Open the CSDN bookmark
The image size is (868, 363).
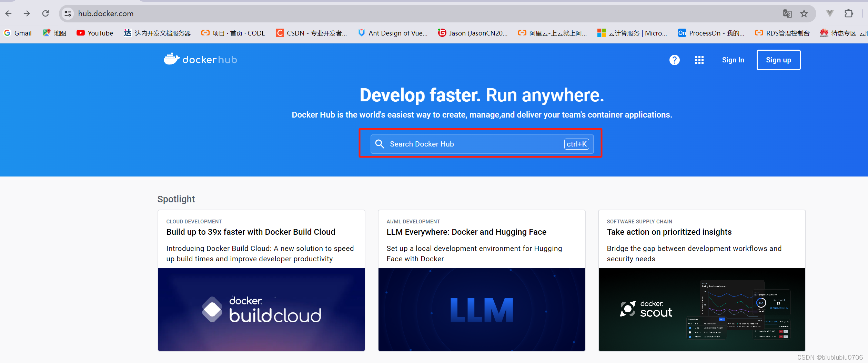(311, 33)
